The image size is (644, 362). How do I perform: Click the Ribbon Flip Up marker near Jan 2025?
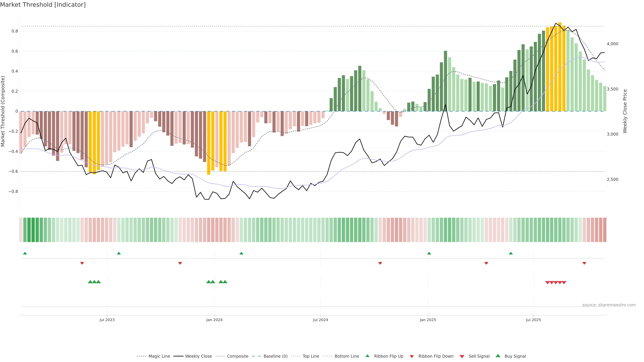(x=429, y=253)
